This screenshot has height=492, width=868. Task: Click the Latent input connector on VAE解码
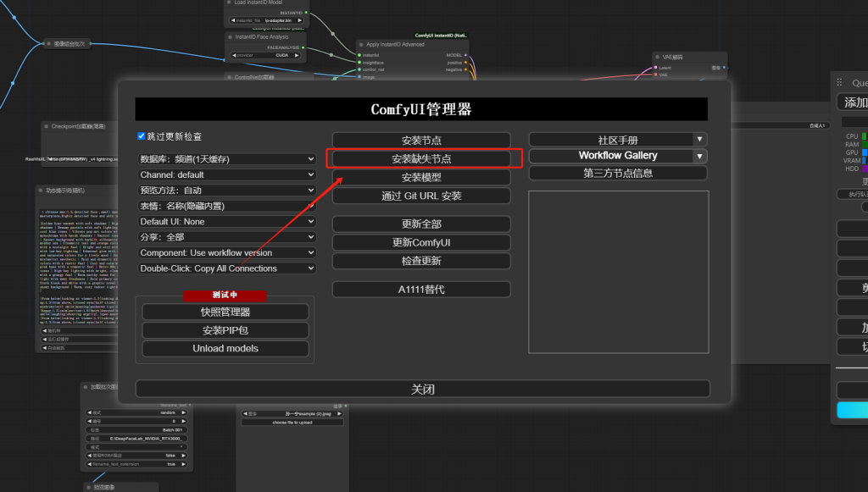(x=656, y=68)
